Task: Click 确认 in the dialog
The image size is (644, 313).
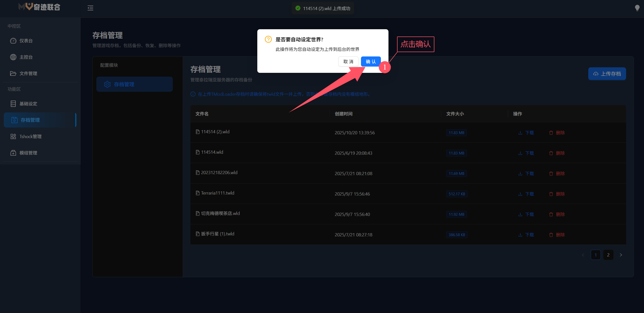Action: click(371, 62)
